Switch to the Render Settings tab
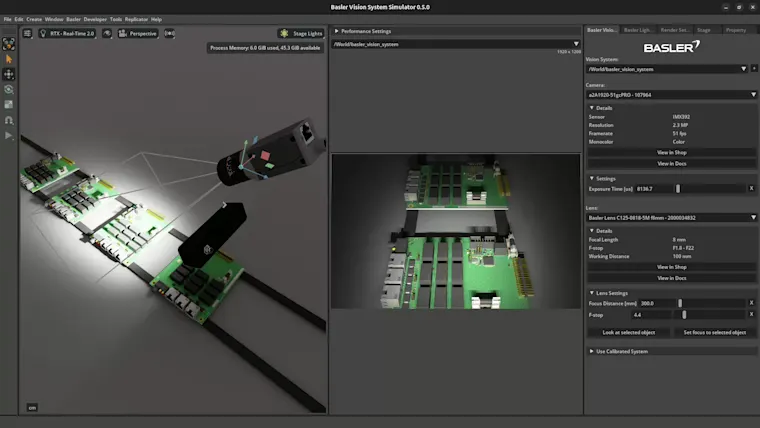Viewport: 760px width, 428px height. point(674,30)
